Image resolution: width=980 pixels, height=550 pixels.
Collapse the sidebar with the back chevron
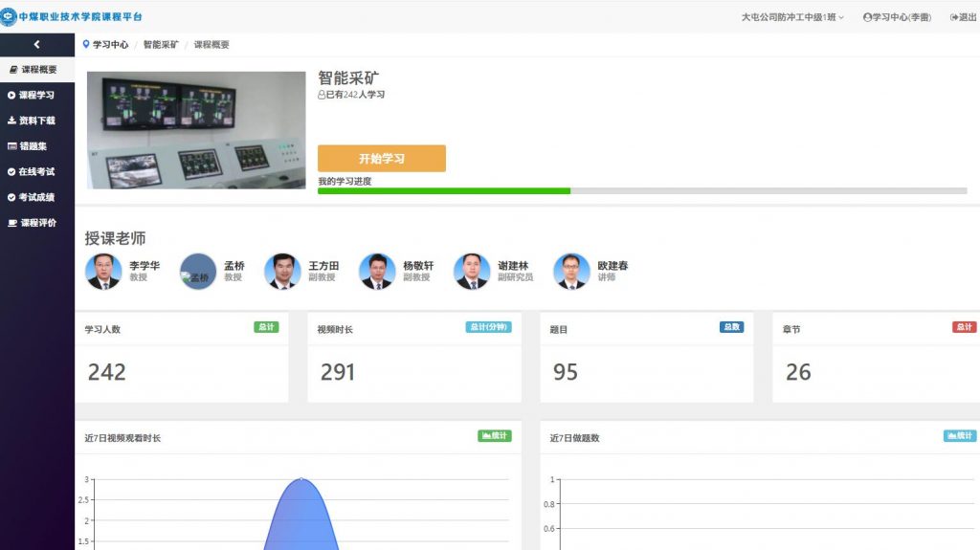coord(37,44)
